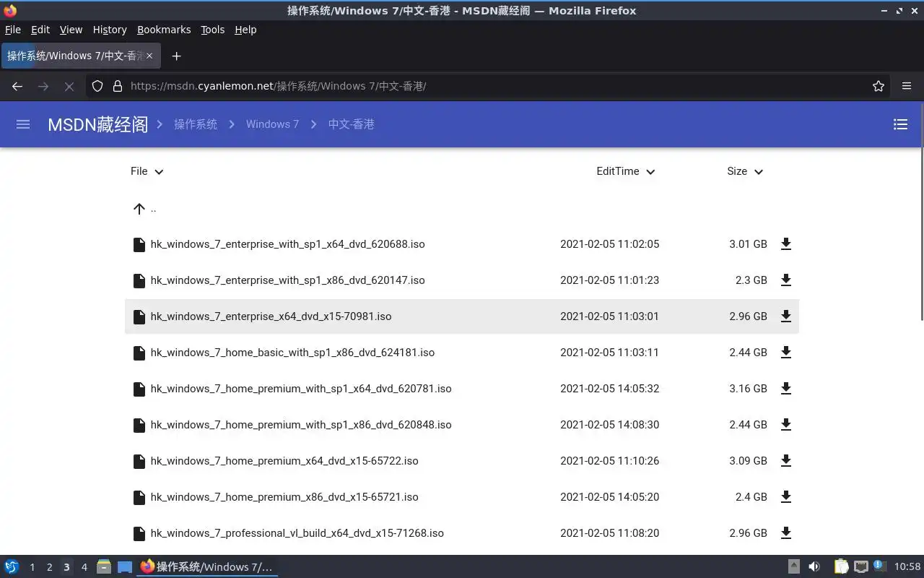Switch to workspace 1
Image resolution: width=924 pixels, height=578 pixels.
32,567
